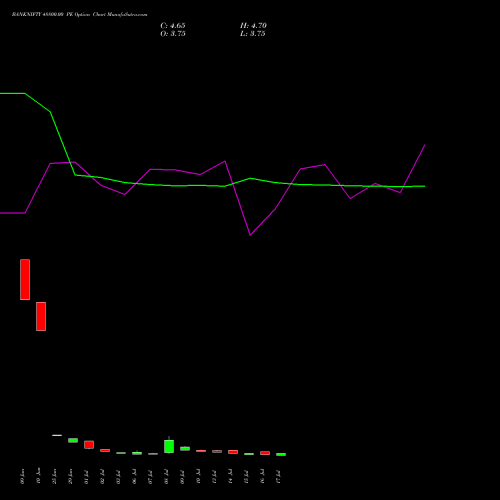Click the BANKNIFTY PE Options chart title

tap(79, 15)
